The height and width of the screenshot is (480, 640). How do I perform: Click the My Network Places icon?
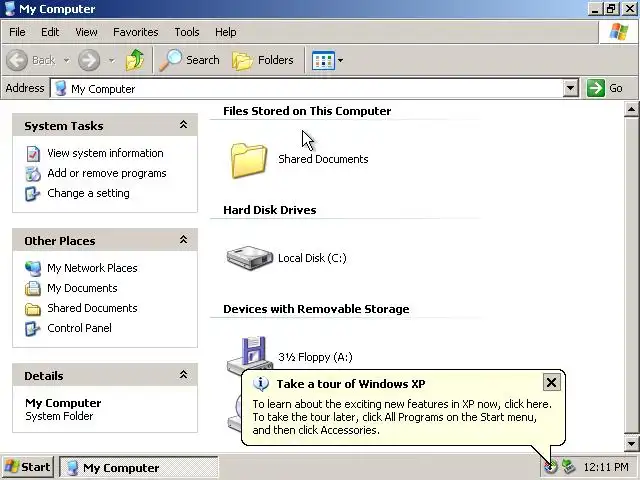tap(33, 268)
